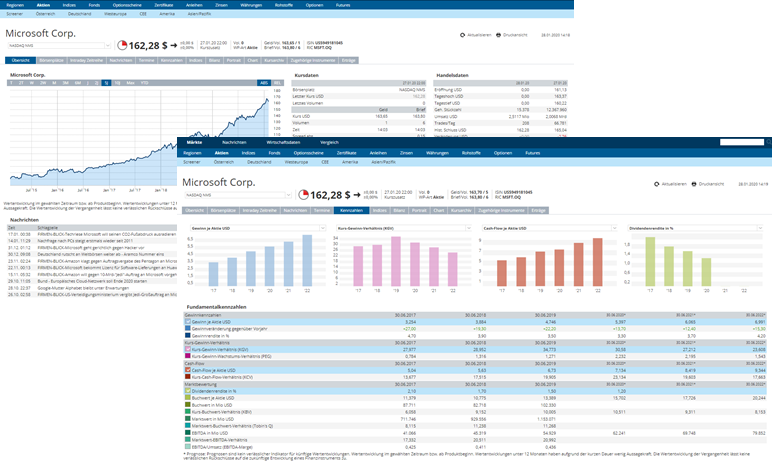Click Deutschland submenu link in front window
Screen dimensions: 772x463
(x=259, y=162)
